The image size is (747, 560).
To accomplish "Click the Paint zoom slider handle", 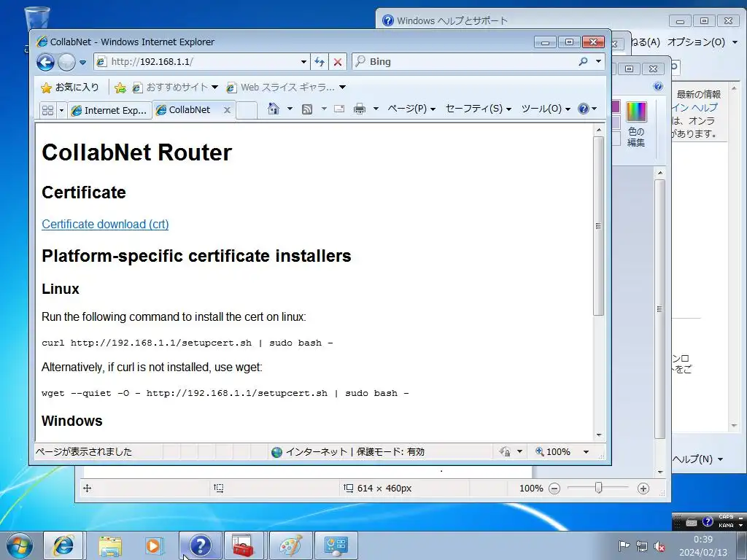I will click(599, 488).
